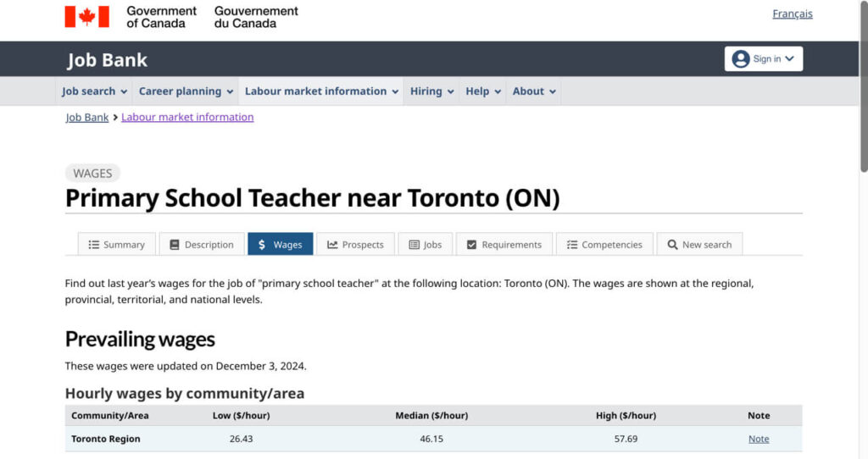The image size is (868, 459).
Task: Switch to the Requirements tab
Action: pyautogui.click(x=504, y=245)
